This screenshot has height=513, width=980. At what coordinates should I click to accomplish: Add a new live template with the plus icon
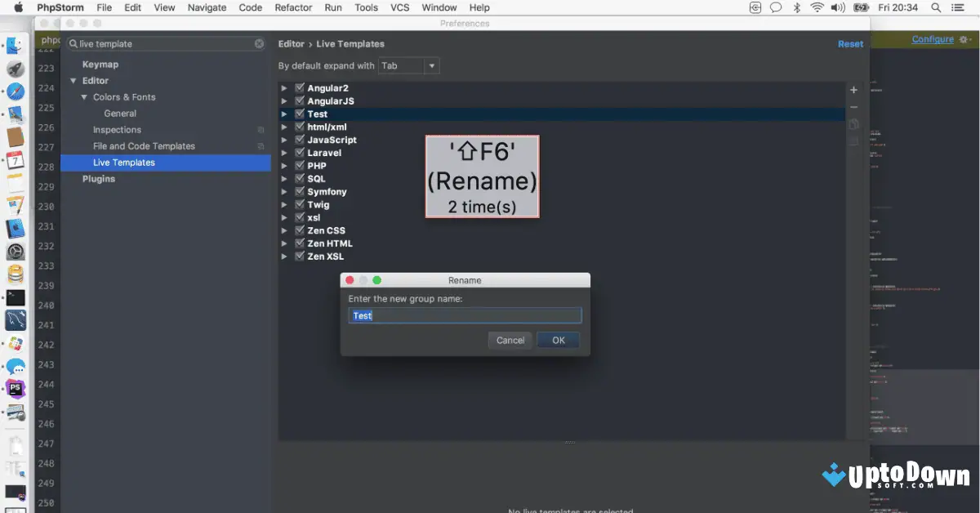coord(853,90)
